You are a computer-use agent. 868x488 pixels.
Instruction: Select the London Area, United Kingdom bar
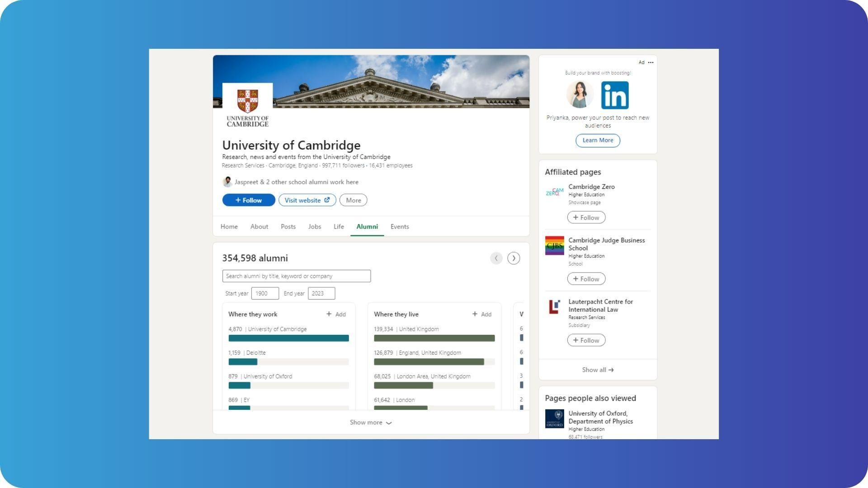434,385
